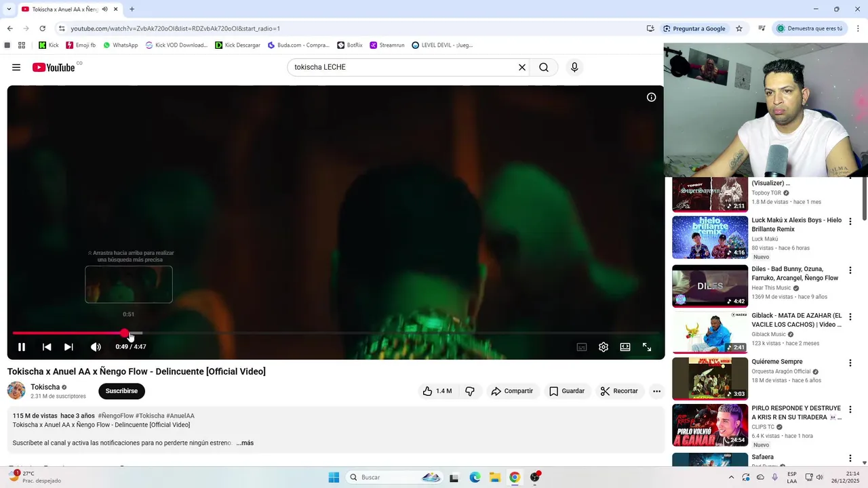The height and width of the screenshot is (488, 868).
Task: Open Windows Start menu
Action: (x=334, y=477)
